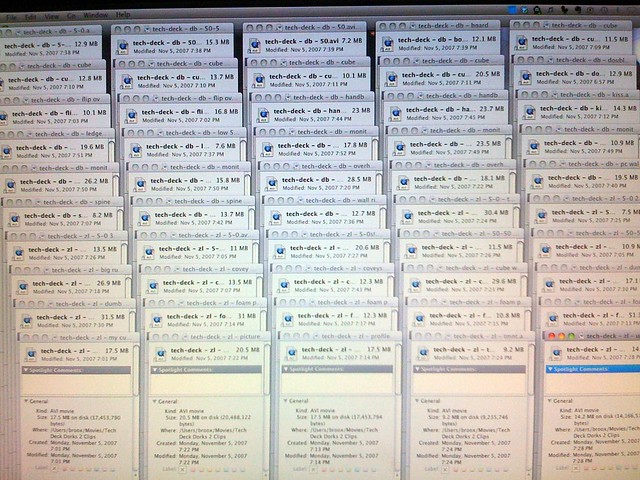Select the file icon beside 16.8 MB
This screenshot has height=480, width=640.
coord(131,116)
